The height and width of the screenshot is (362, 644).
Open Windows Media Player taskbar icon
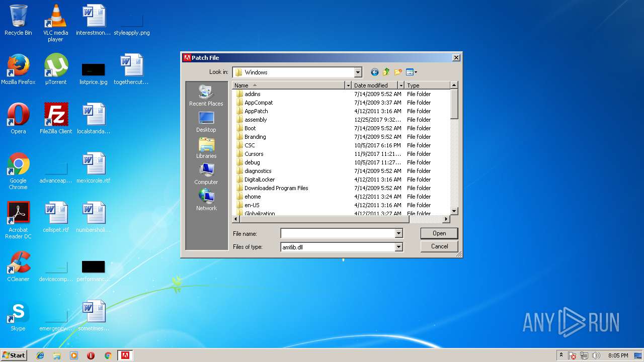(x=74, y=355)
